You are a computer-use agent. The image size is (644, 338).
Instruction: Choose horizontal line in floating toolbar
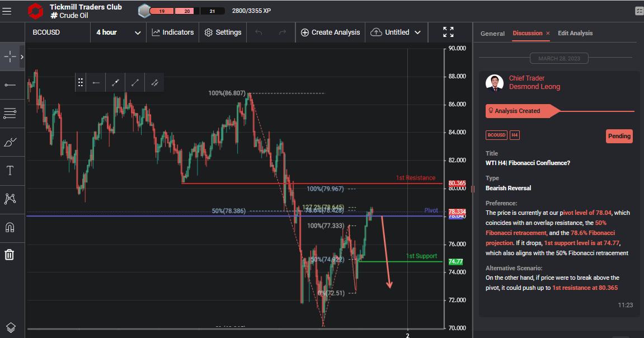click(96, 83)
